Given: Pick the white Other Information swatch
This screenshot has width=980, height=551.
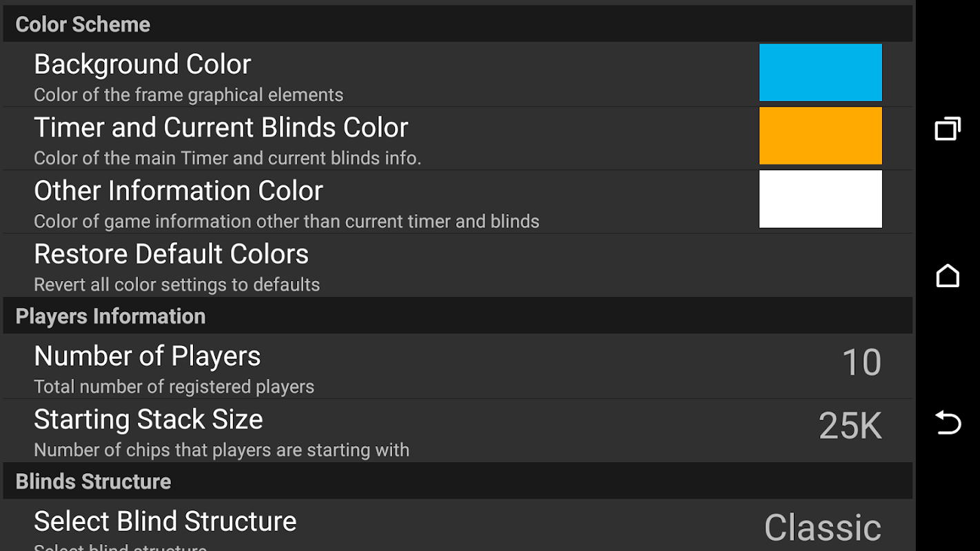Looking at the screenshot, I should point(820,199).
